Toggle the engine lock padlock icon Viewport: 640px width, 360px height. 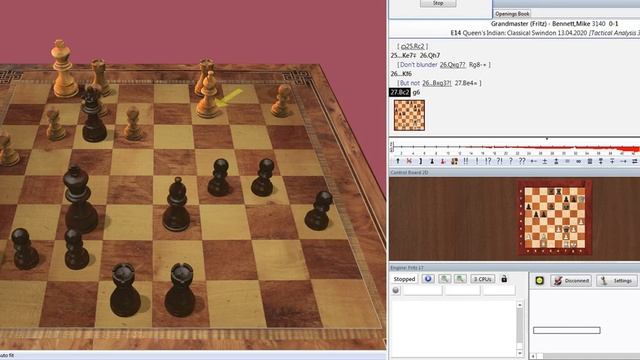504,279
